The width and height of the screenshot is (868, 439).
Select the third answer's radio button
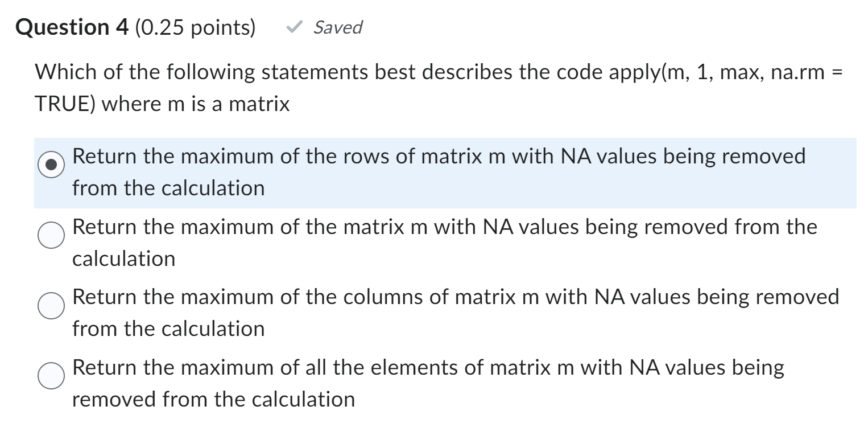pos(50,306)
